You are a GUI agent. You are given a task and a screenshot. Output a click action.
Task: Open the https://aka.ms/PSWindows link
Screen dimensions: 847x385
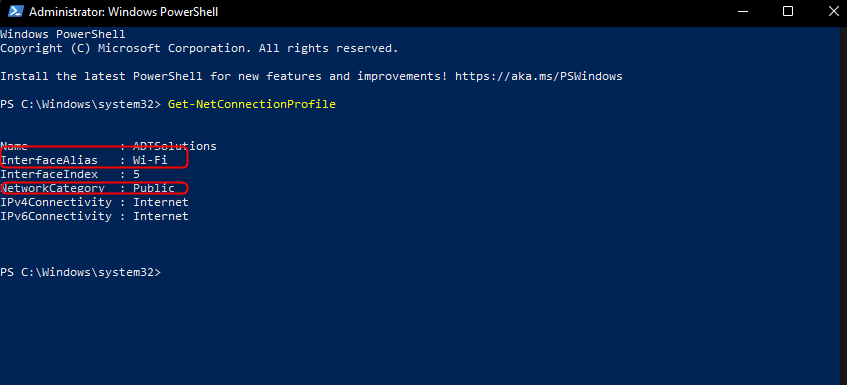(x=539, y=76)
